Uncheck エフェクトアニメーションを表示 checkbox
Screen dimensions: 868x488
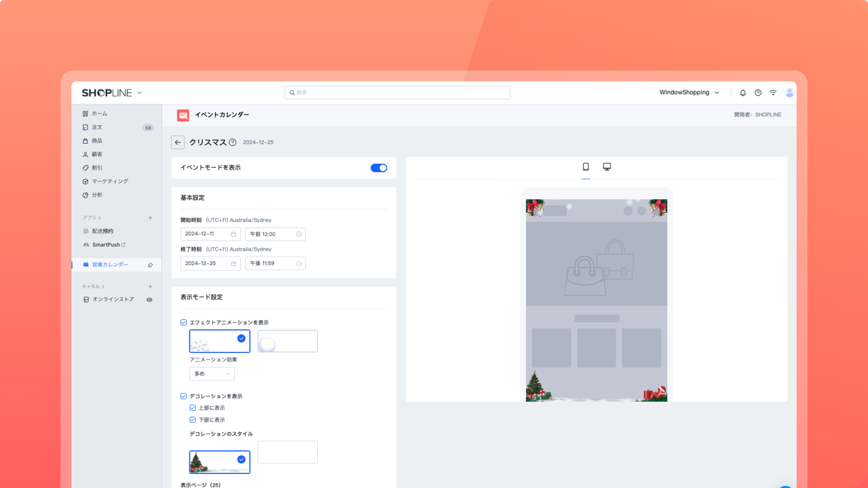tap(184, 322)
